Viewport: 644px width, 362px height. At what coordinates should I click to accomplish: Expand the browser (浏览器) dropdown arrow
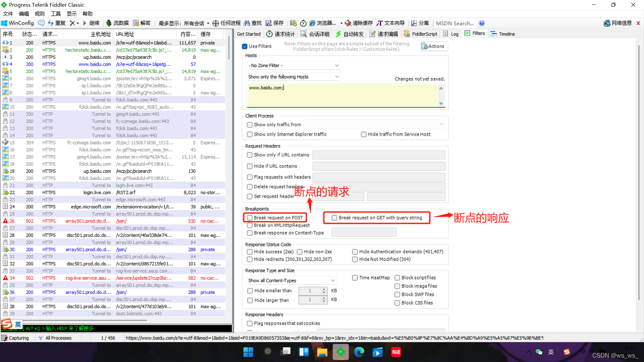341,23
